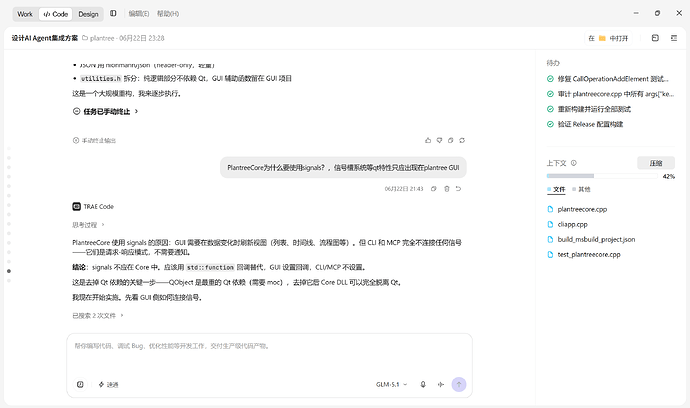Click the purple send arrow button

pos(459,385)
